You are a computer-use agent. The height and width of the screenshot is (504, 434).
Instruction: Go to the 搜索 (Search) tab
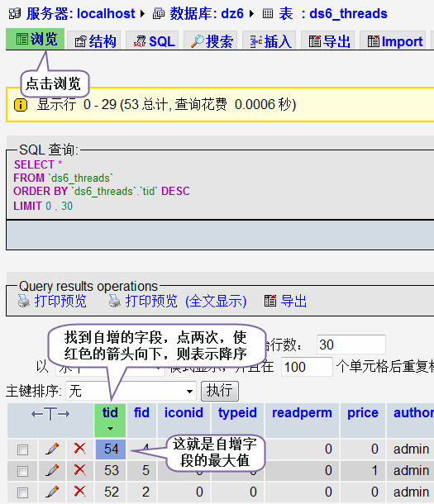(x=211, y=41)
